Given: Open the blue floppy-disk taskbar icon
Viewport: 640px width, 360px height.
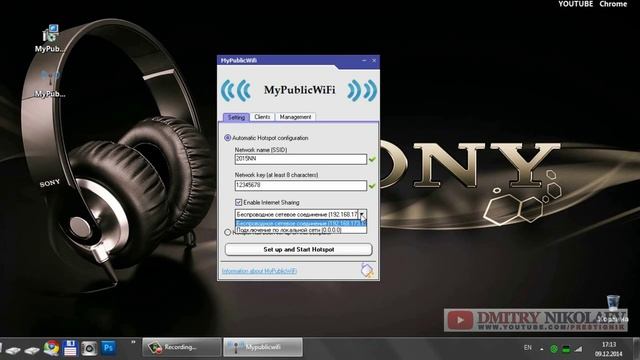Looking at the screenshot, I should (70, 348).
